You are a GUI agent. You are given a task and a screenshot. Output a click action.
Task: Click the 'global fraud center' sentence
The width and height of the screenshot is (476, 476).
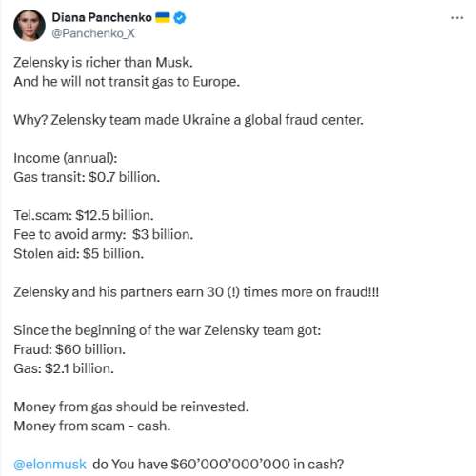(x=188, y=120)
